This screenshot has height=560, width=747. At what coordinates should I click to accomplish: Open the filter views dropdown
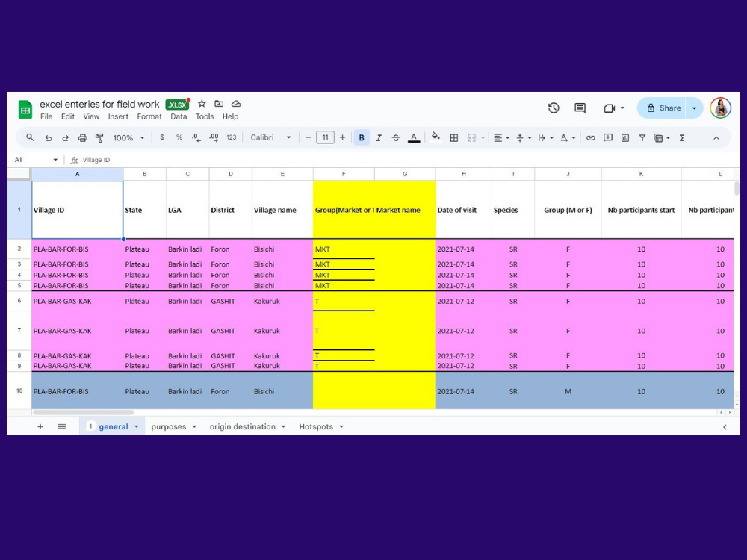click(662, 138)
